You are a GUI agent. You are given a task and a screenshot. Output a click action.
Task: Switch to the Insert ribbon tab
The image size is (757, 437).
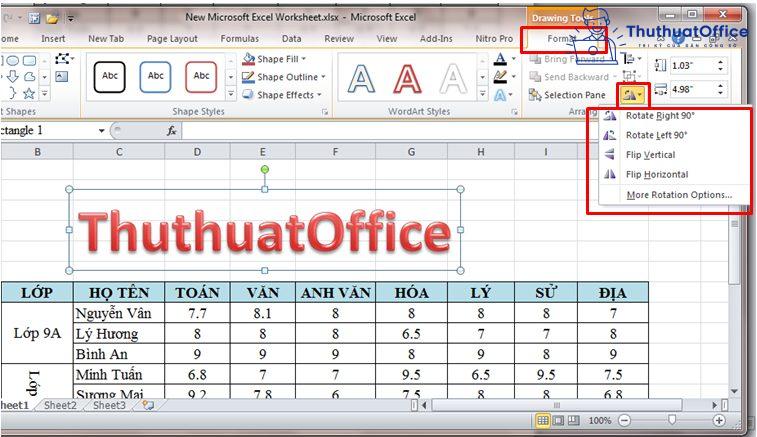(x=53, y=39)
